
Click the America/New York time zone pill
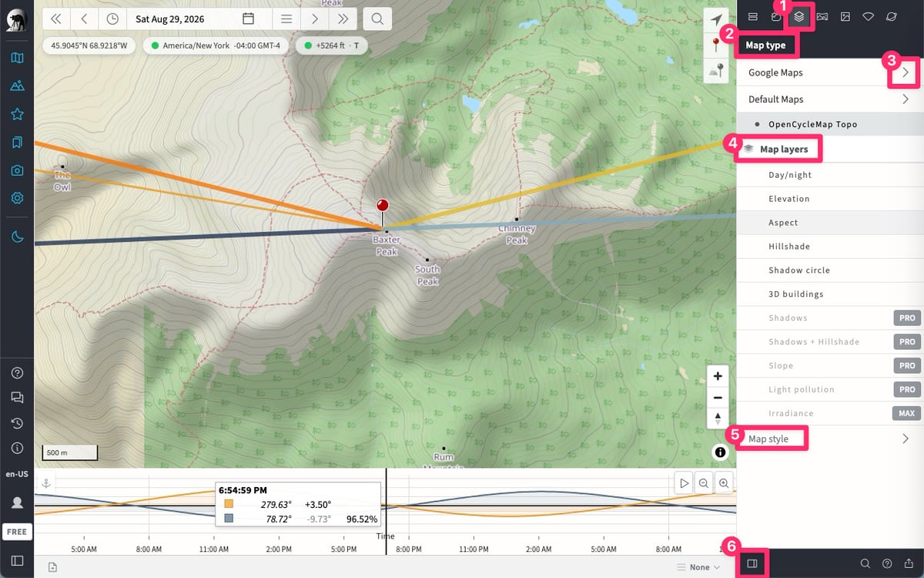(x=216, y=45)
